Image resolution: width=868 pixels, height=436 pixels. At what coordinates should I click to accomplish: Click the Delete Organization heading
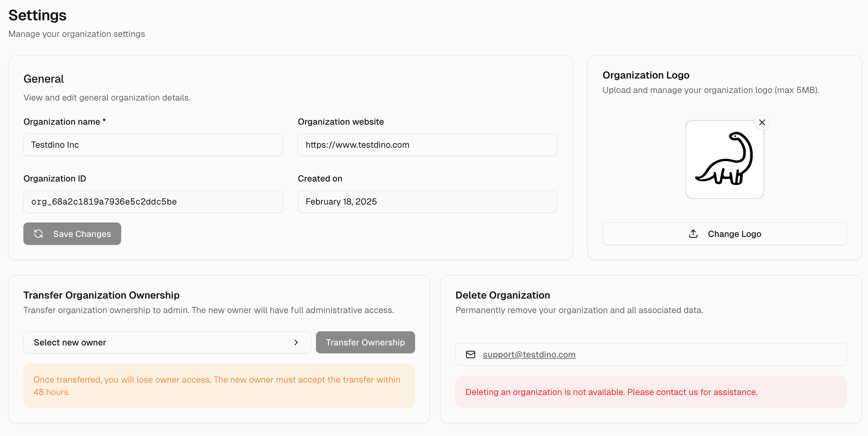(x=502, y=295)
